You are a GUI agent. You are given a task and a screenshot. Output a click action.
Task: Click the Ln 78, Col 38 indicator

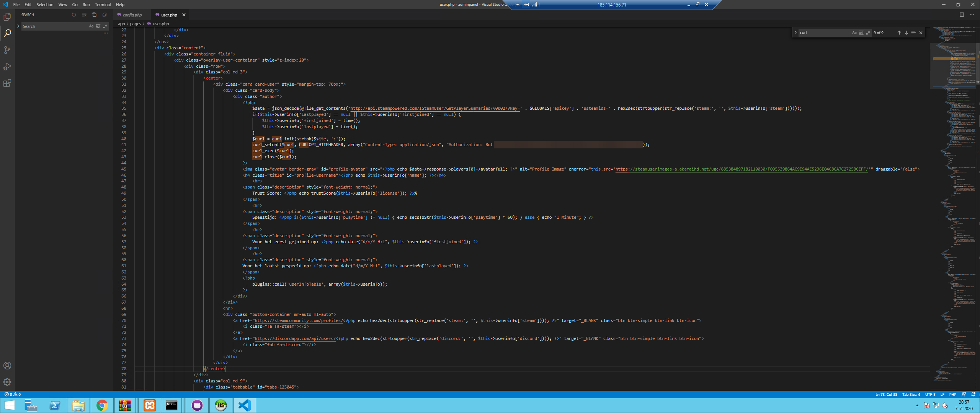coord(886,394)
